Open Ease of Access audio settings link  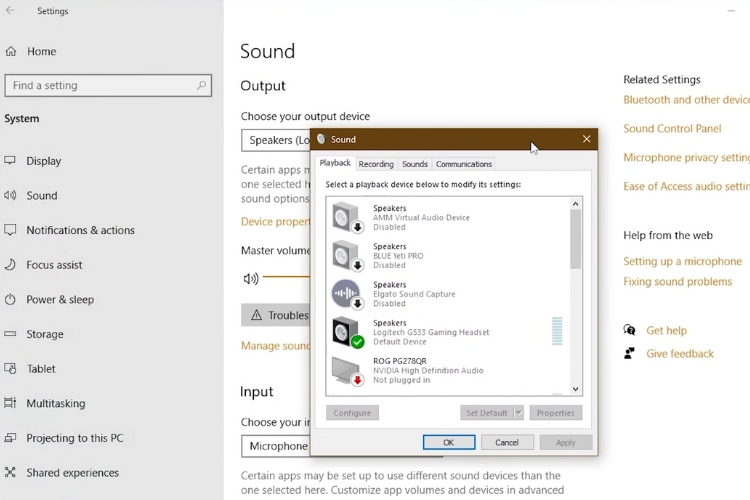[686, 186]
